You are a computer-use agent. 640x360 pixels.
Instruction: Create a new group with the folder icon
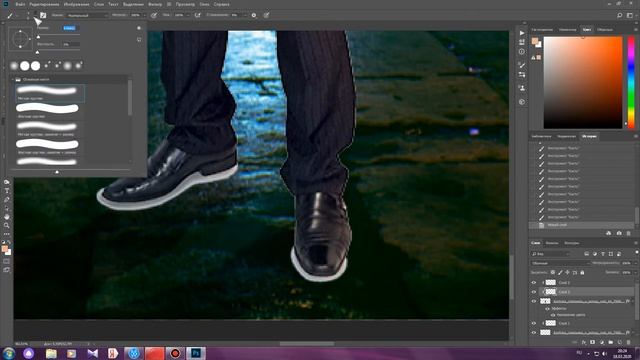611,342
